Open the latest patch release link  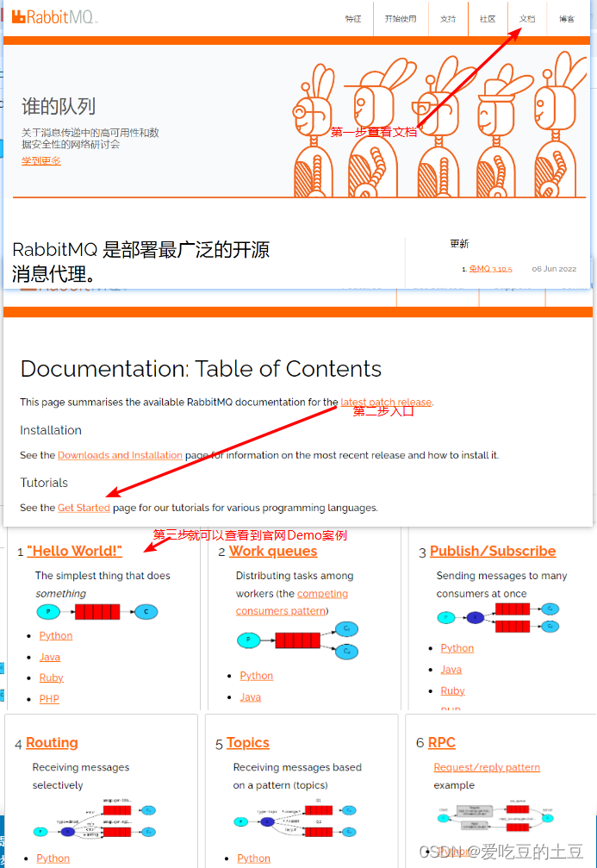coord(386,402)
